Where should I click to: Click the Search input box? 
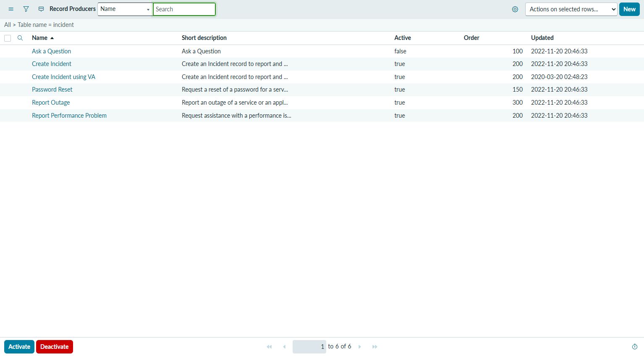pyautogui.click(x=184, y=9)
